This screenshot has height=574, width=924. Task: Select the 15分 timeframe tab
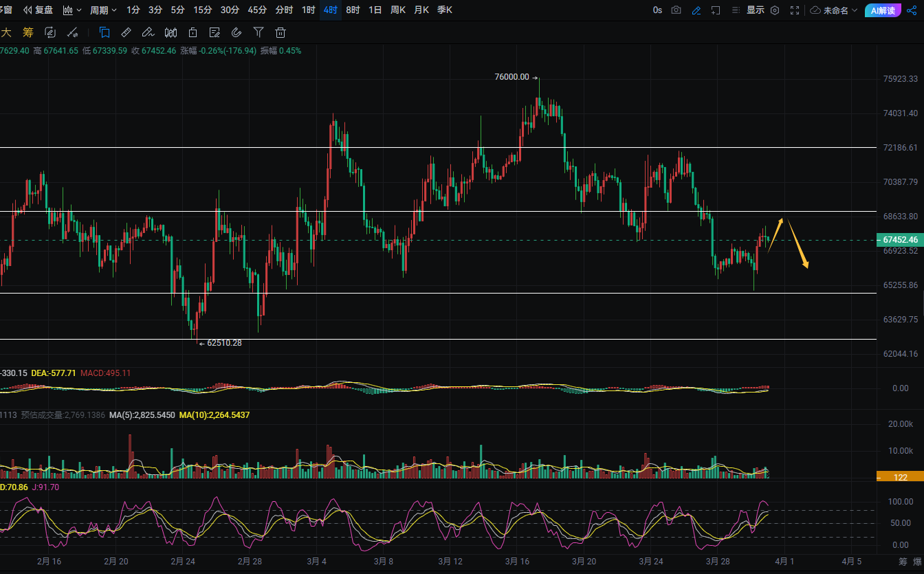(202, 10)
